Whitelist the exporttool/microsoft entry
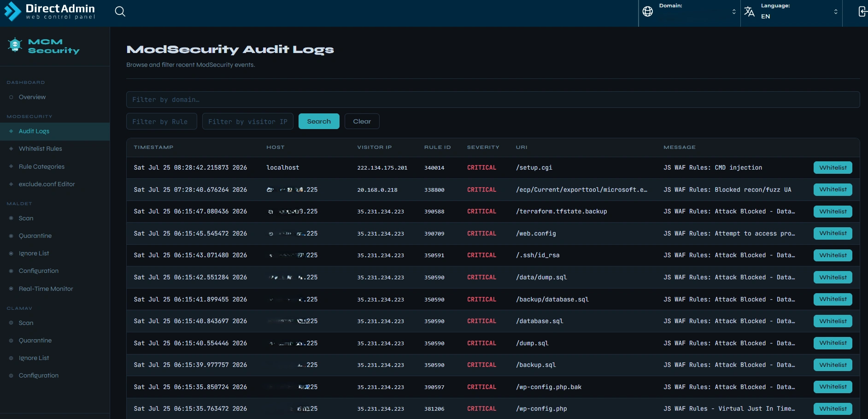Image resolution: width=868 pixels, height=419 pixels. point(833,189)
